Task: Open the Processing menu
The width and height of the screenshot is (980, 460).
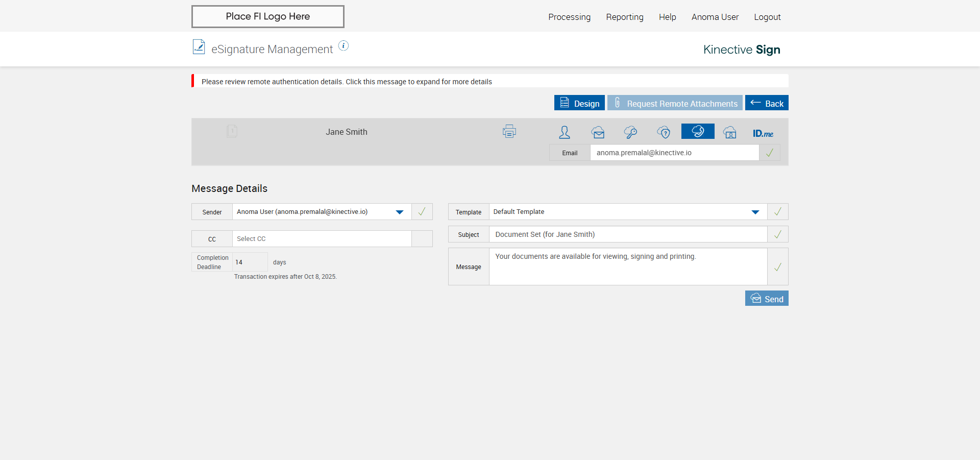Action: coord(569,17)
